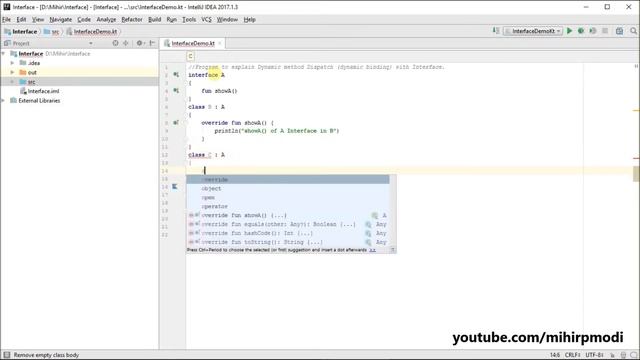Select the out folder row
Screen dimensions: 640x360
click(80, 72)
